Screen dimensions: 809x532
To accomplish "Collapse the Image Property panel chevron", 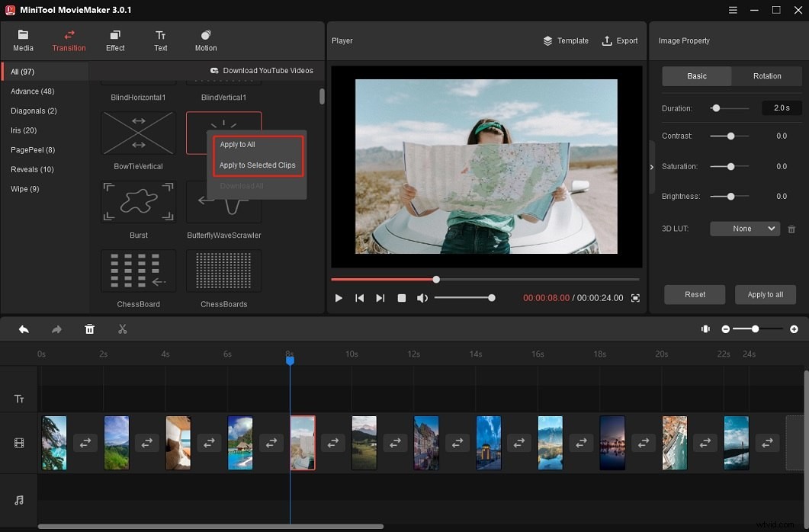I will click(x=651, y=167).
